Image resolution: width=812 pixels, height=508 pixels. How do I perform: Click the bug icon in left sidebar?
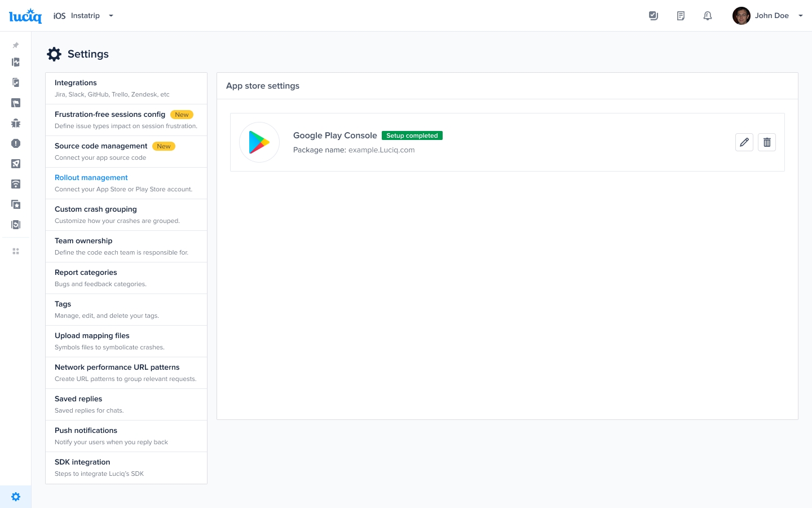click(16, 123)
